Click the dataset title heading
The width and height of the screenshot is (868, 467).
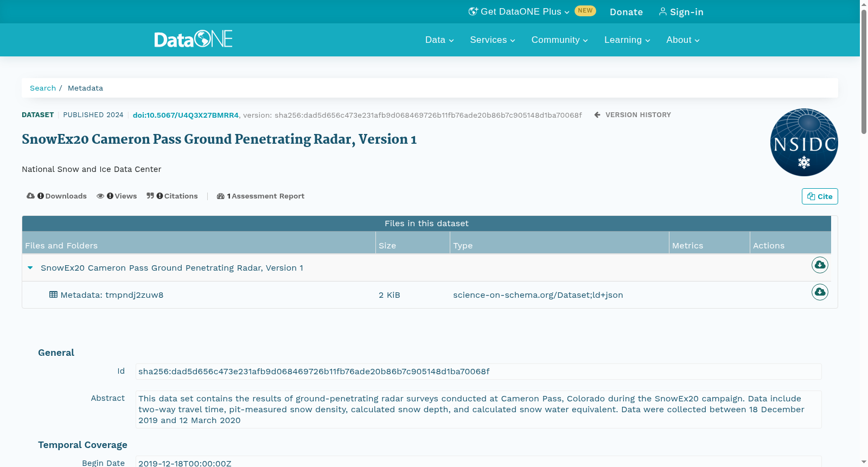tap(219, 139)
